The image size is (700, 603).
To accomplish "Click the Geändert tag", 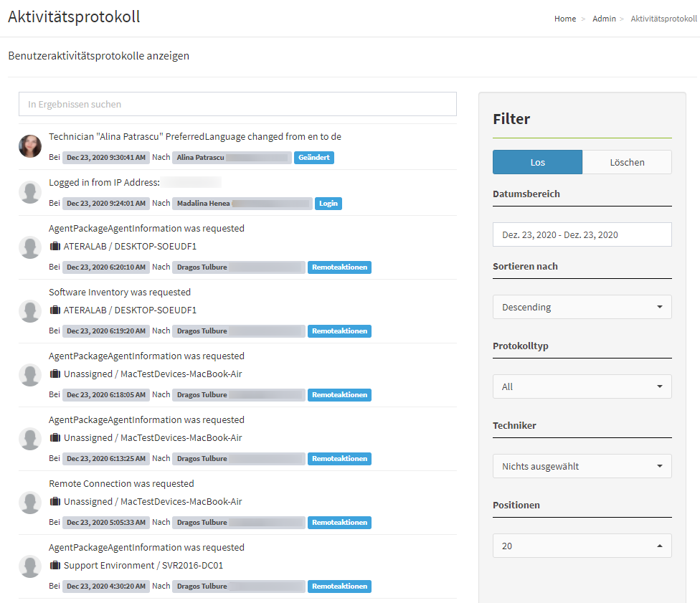I will pos(314,158).
